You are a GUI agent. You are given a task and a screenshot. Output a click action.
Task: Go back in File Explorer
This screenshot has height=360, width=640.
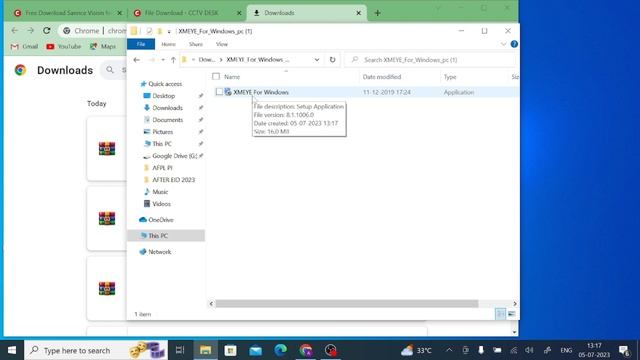137,60
